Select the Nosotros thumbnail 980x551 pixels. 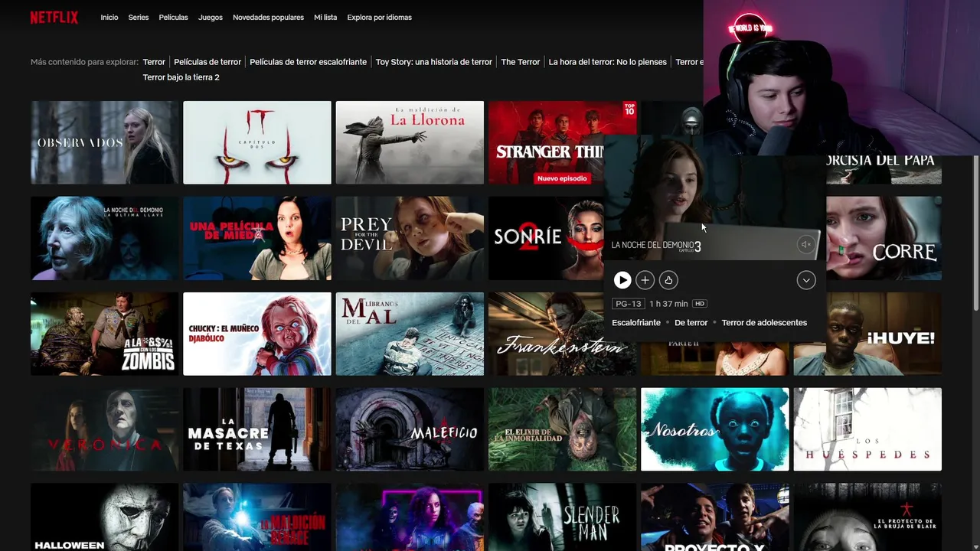[714, 429]
